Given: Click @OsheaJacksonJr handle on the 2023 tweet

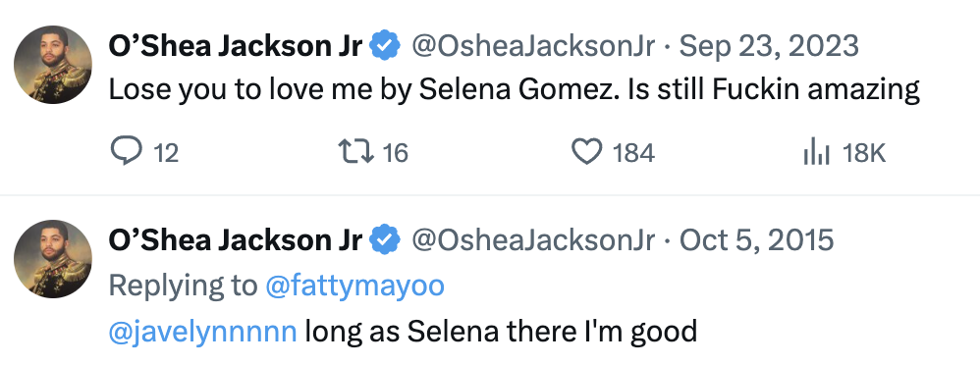Looking at the screenshot, I should pyautogui.click(x=533, y=46).
